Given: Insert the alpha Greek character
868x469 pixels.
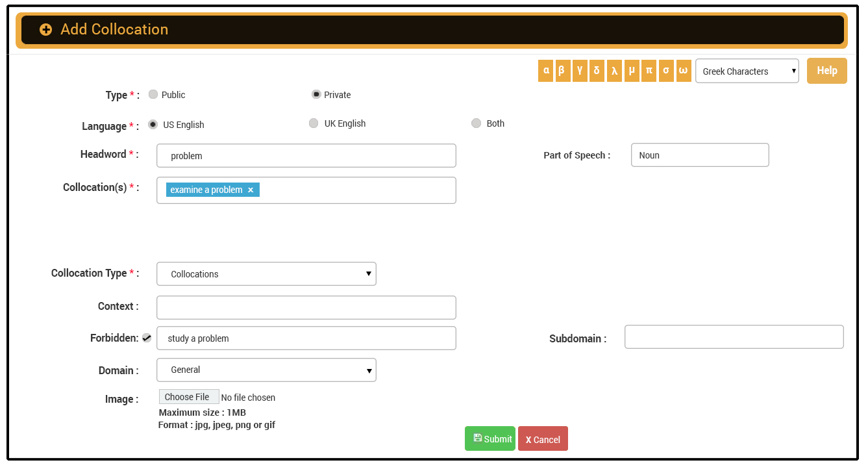Looking at the screenshot, I should [545, 71].
